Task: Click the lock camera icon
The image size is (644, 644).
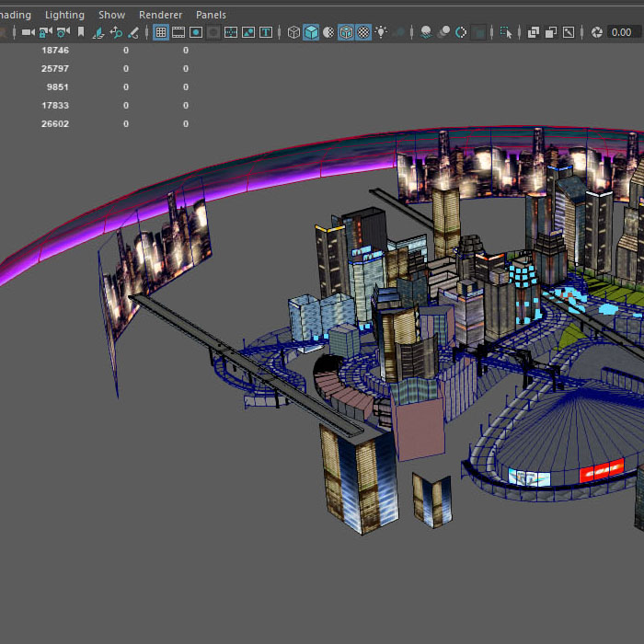Action: [45, 32]
